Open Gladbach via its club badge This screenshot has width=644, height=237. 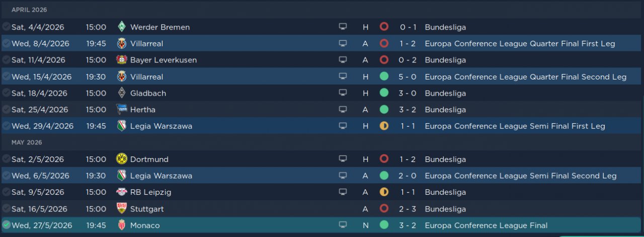coord(121,93)
